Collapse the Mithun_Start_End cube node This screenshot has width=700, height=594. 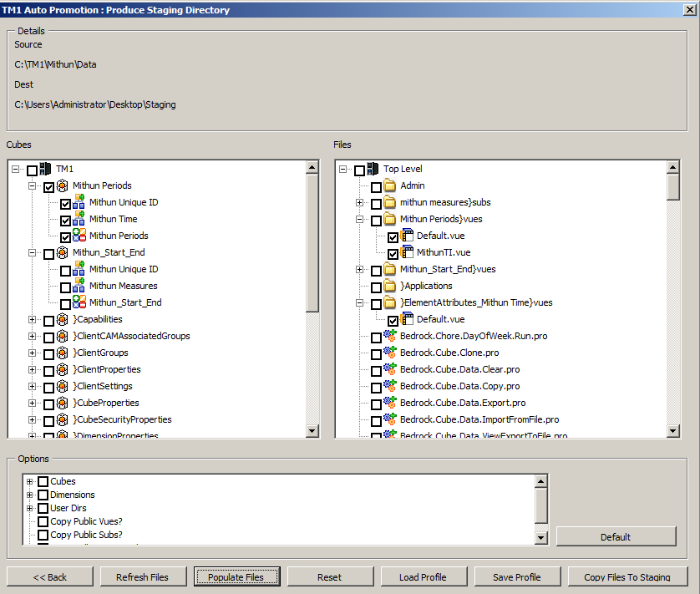click(32, 253)
